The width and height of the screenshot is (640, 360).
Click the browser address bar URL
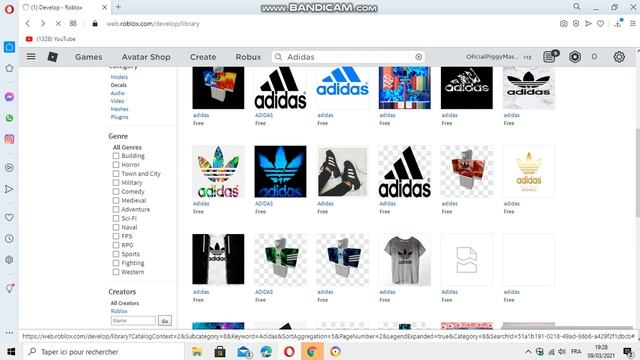pos(153,24)
